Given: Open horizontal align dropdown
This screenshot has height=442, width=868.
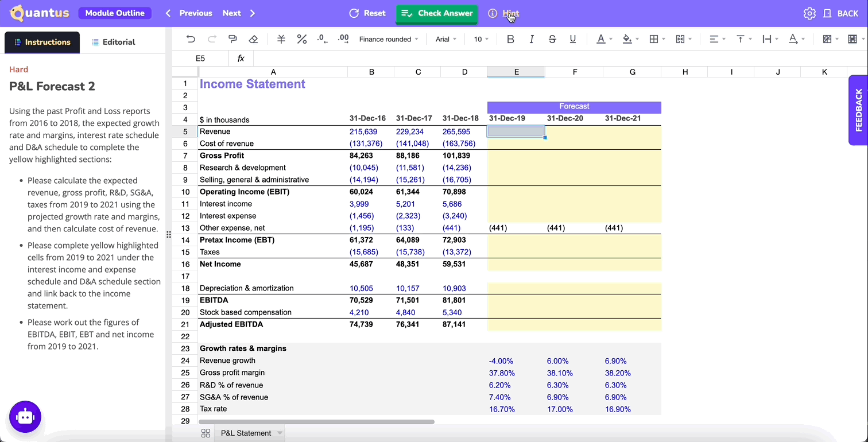Looking at the screenshot, I should (x=716, y=39).
